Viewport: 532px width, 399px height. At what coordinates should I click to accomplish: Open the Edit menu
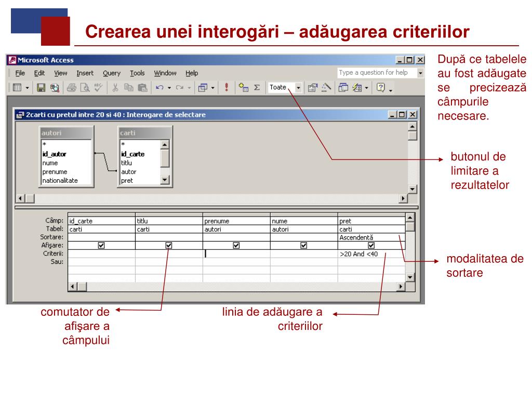(39, 73)
